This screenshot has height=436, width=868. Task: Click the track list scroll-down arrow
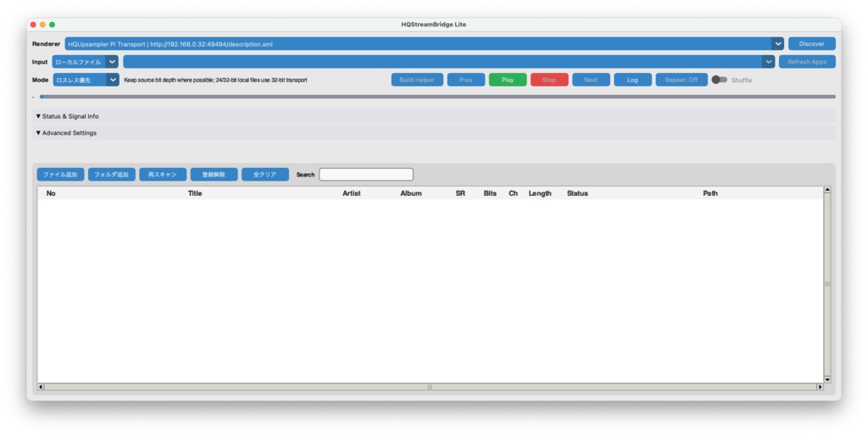(827, 379)
